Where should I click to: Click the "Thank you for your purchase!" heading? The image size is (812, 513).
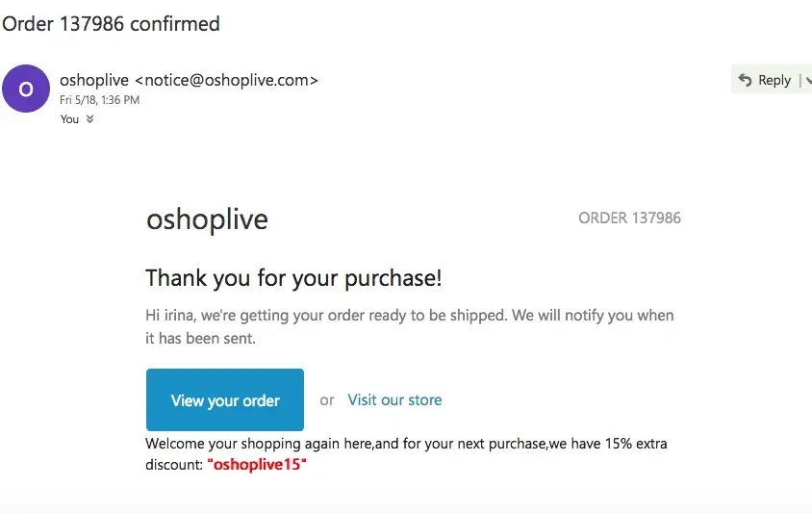pyautogui.click(x=293, y=278)
